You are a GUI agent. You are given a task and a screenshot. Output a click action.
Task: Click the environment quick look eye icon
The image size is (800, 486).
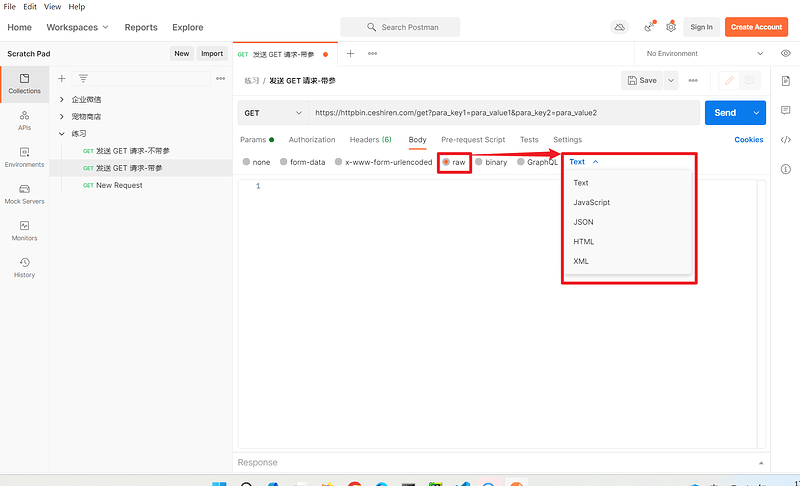point(786,54)
